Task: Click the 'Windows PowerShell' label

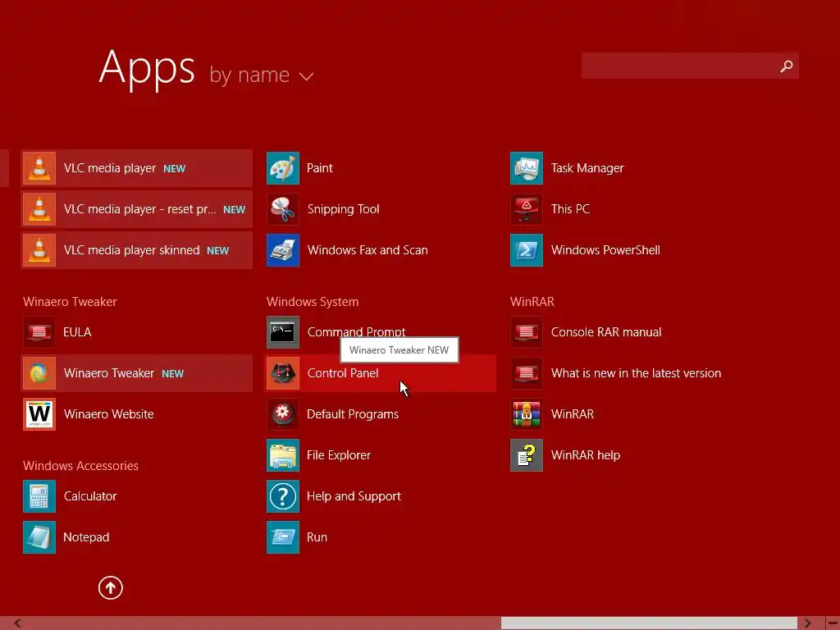Action: 605,250
